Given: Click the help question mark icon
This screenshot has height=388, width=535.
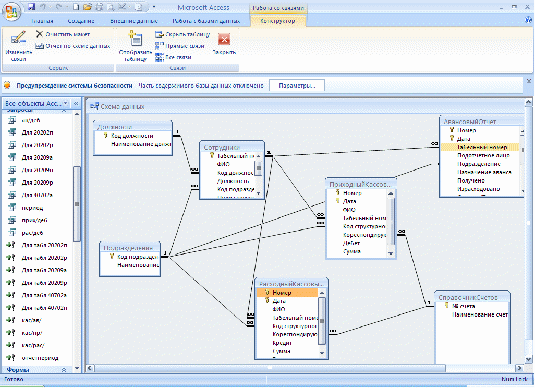Looking at the screenshot, I should point(529,20).
